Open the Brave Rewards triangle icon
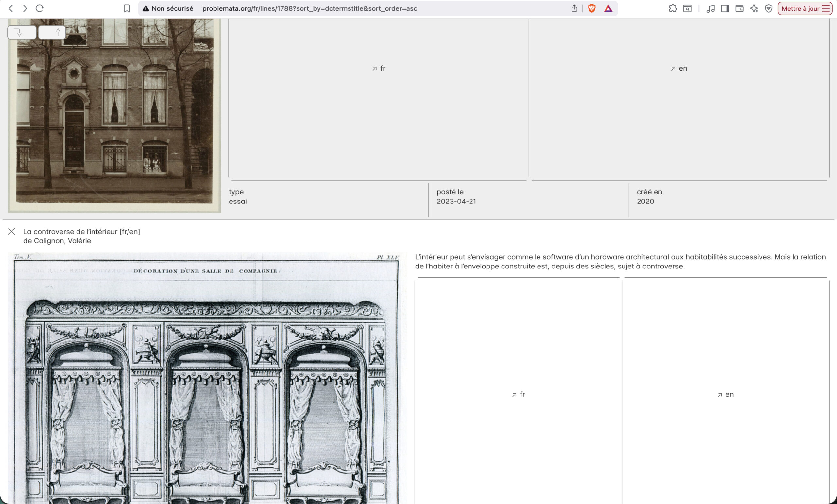 pos(608,8)
